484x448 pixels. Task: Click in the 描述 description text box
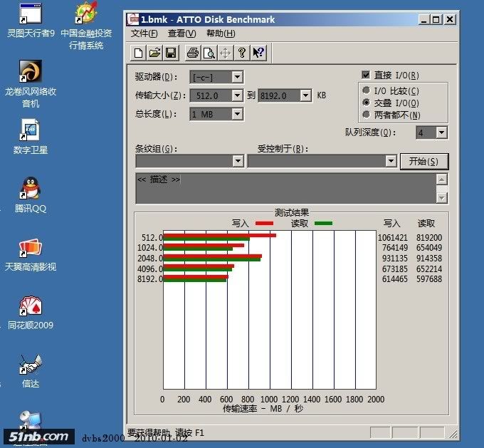pyautogui.click(x=285, y=188)
